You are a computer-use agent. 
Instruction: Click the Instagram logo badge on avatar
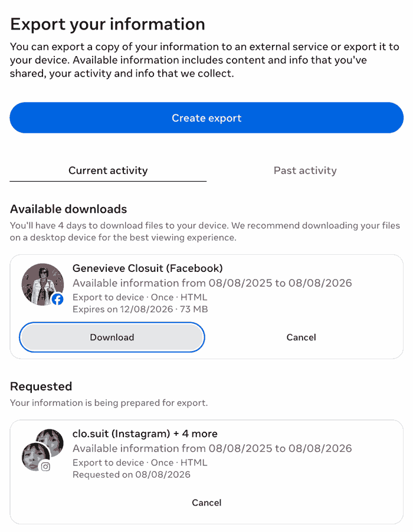(45, 467)
